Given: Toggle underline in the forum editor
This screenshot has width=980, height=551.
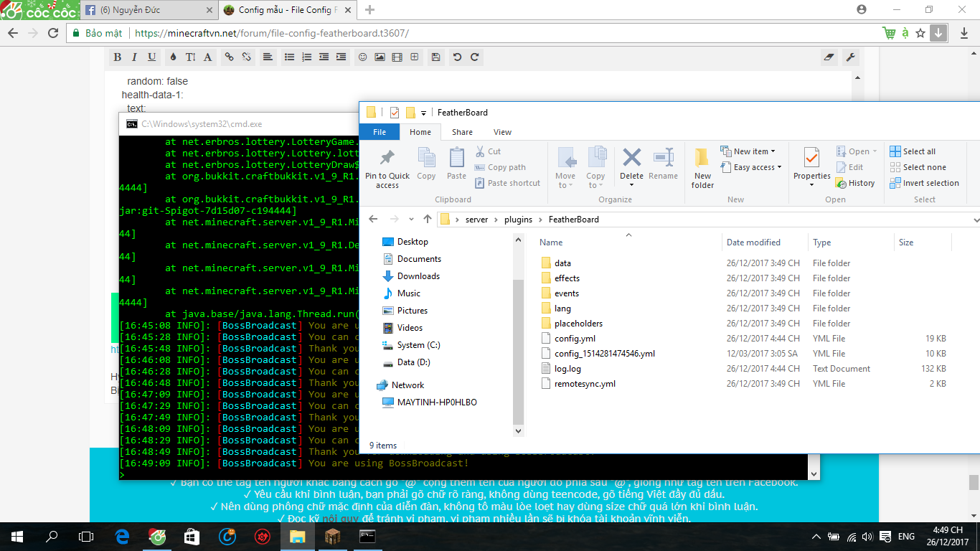Looking at the screenshot, I should coord(151,57).
